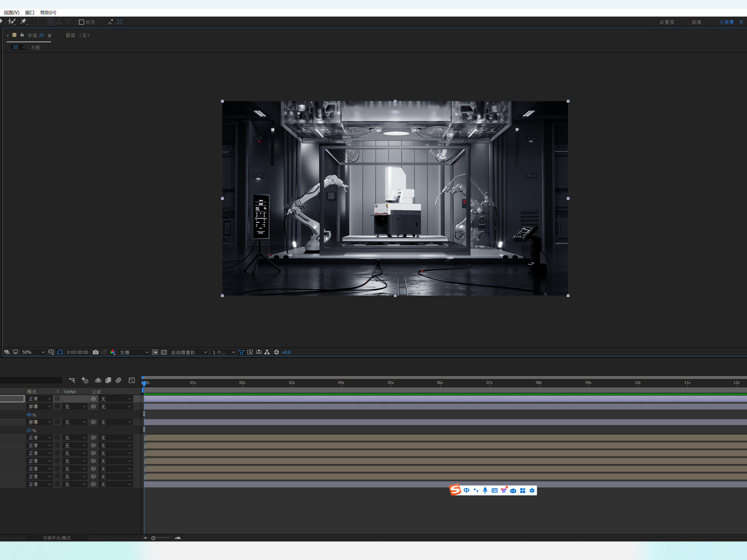Toggle Preserve Transparency box on first layer
This screenshot has width=747, height=560.
[x=57, y=399]
